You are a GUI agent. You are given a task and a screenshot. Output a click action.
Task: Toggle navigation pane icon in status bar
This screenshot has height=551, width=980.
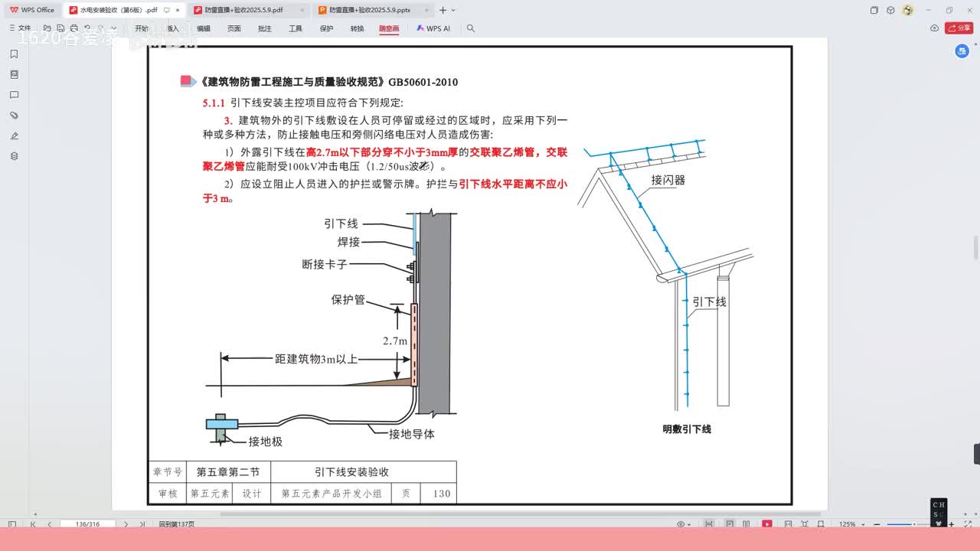click(x=11, y=524)
